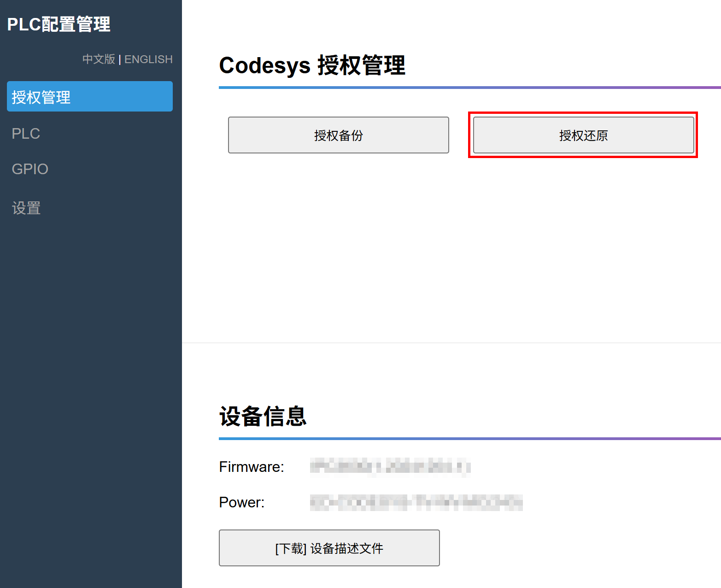Click the 设备信息 section heading
721x588 pixels.
tap(263, 417)
